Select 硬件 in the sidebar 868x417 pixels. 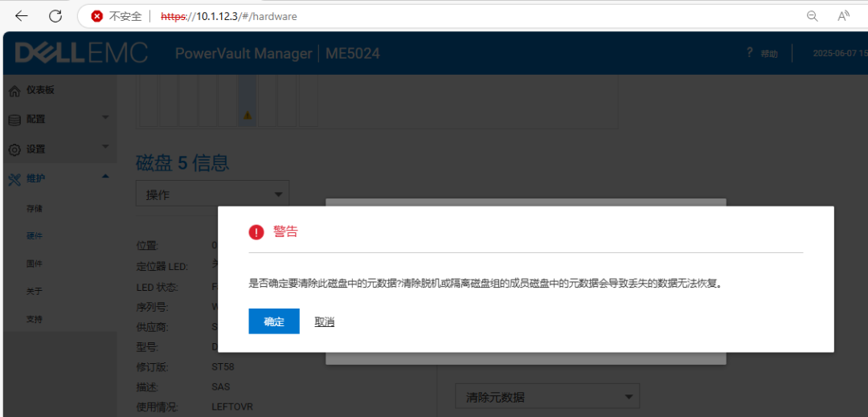pyautogui.click(x=35, y=235)
